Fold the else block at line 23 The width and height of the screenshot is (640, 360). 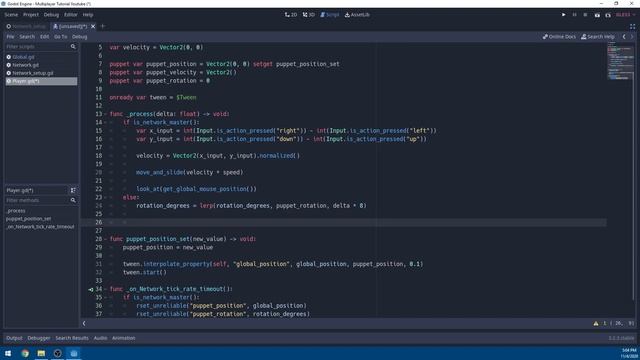point(105,198)
